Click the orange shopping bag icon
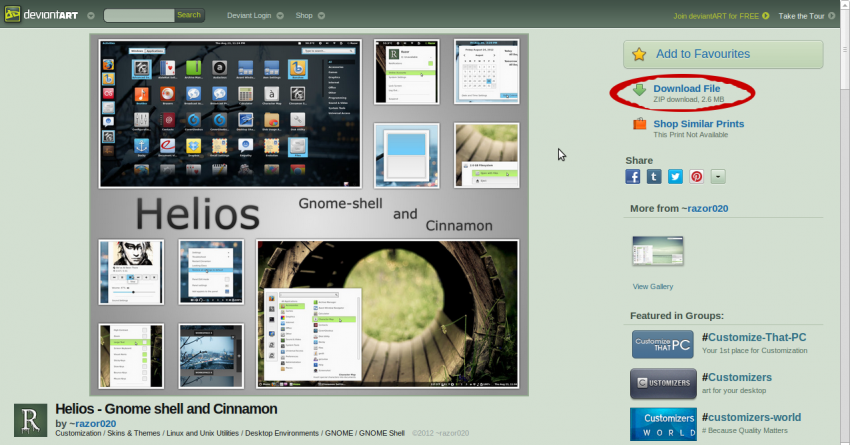Viewport: 850px width, 445px height. point(640,124)
